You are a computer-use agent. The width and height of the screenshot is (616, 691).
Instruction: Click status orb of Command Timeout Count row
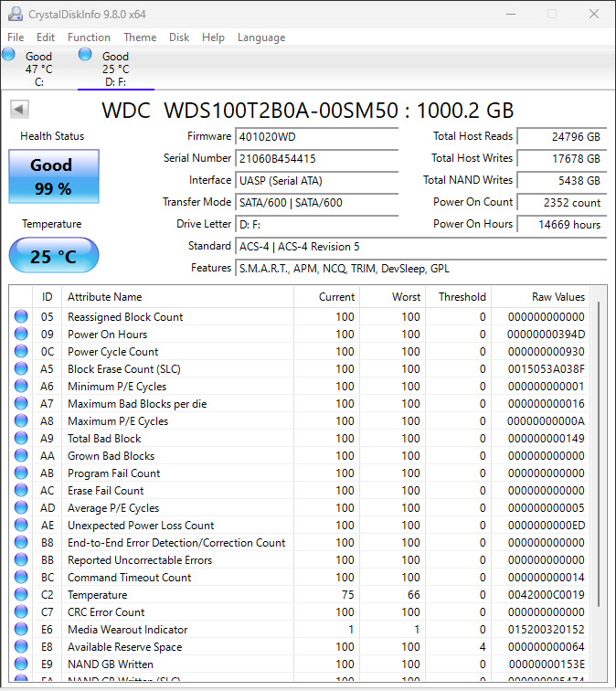[21, 577]
